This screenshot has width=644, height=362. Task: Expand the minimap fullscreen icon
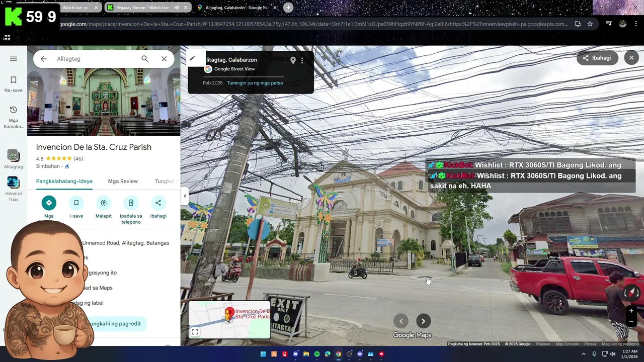195,332
